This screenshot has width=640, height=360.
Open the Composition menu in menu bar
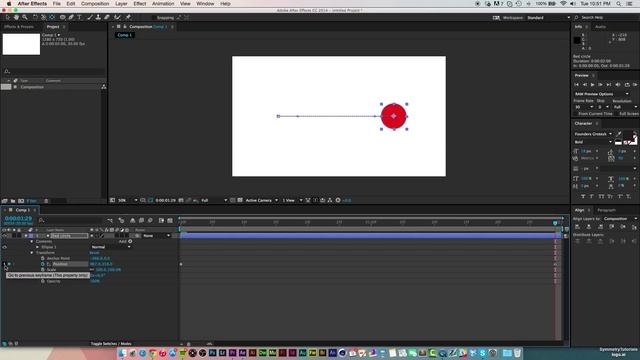click(95, 4)
